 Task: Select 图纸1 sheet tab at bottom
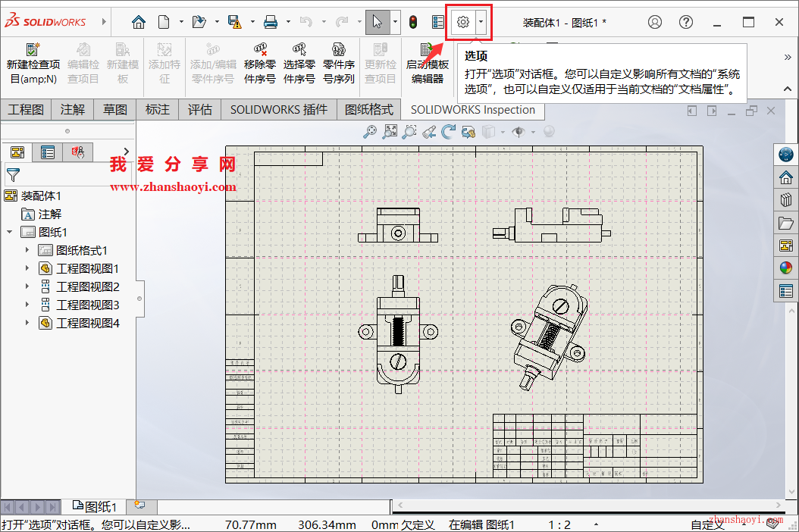94,506
